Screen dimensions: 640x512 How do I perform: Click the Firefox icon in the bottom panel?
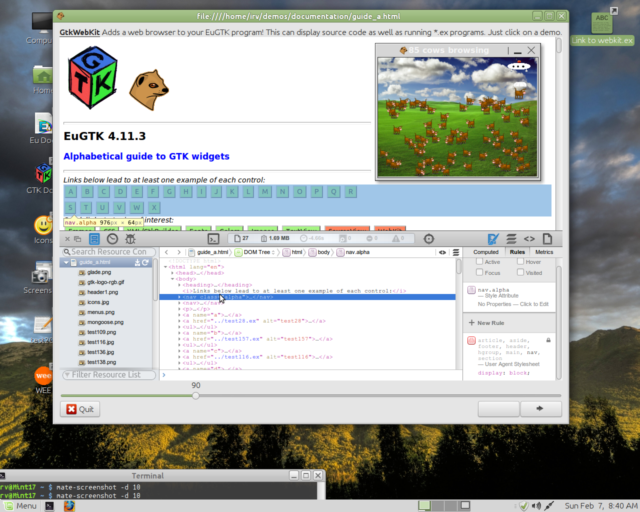pyautogui.click(x=69, y=505)
